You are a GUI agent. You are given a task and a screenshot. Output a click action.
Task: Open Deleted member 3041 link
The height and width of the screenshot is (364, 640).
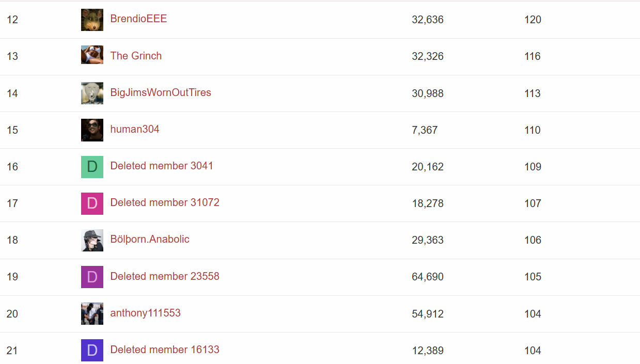(x=162, y=166)
